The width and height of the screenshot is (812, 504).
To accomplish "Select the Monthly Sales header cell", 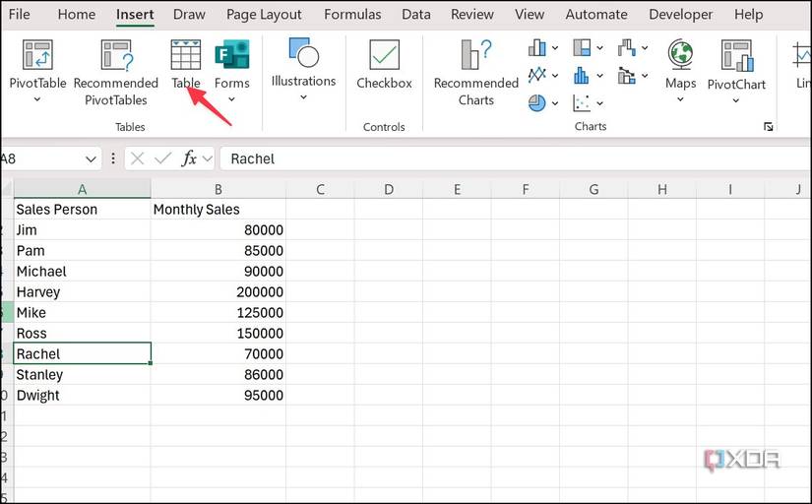I will (x=219, y=209).
